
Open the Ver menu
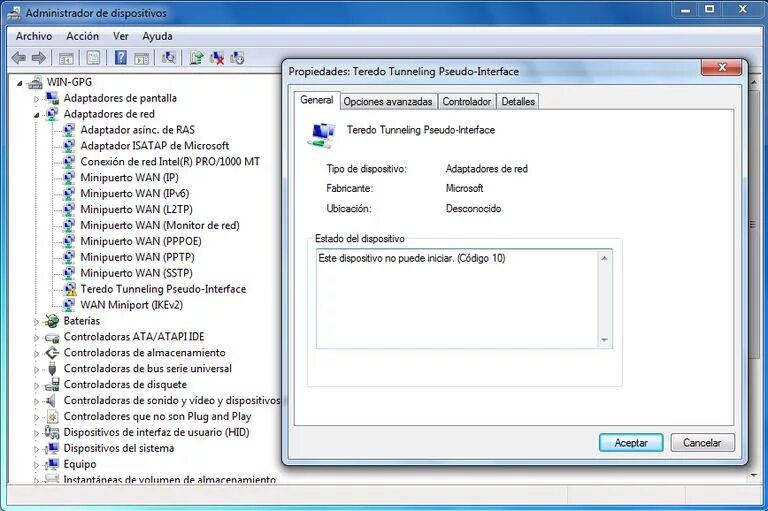pos(120,36)
